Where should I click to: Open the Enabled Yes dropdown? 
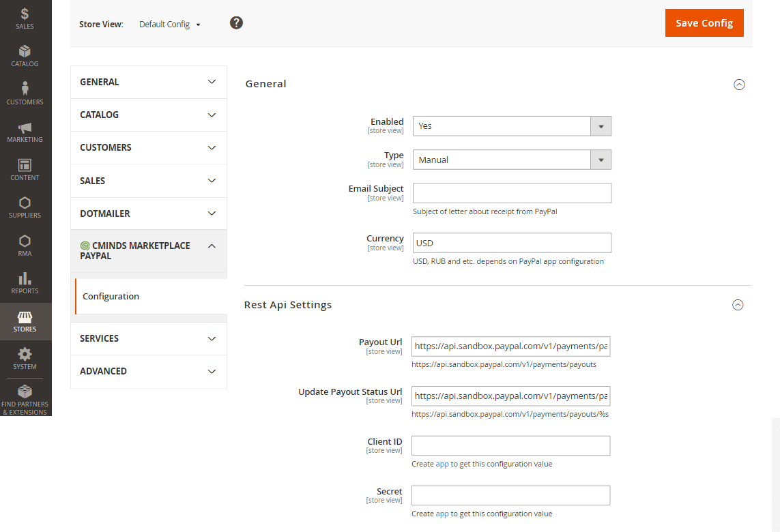pyautogui.click(x=512, y=126)
